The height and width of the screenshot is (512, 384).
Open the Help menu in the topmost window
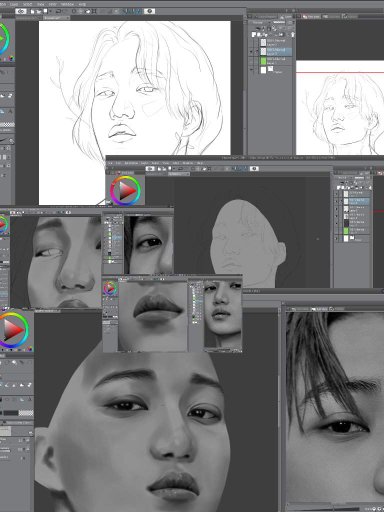tap(82, 4)
